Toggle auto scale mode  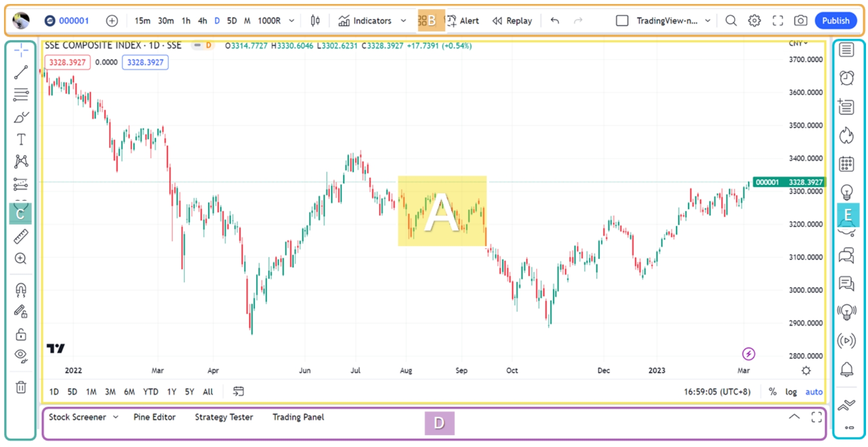tap(814, 392)
